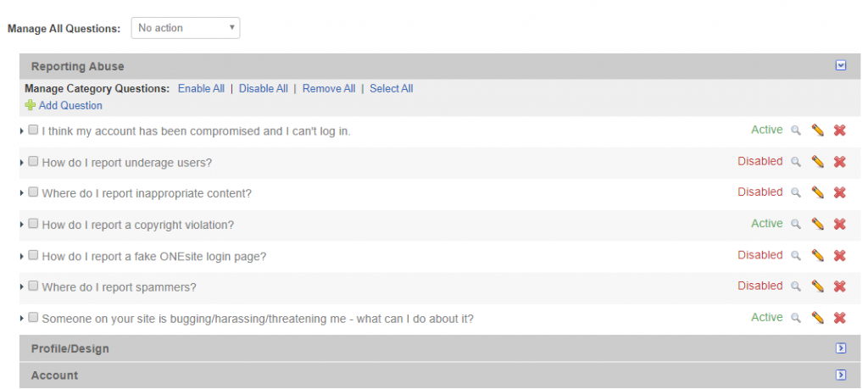The width and height of the screenshot is (868, 389).
Task: Delete the 'Where do I report spammers?' question
Action: click(839, 286)
